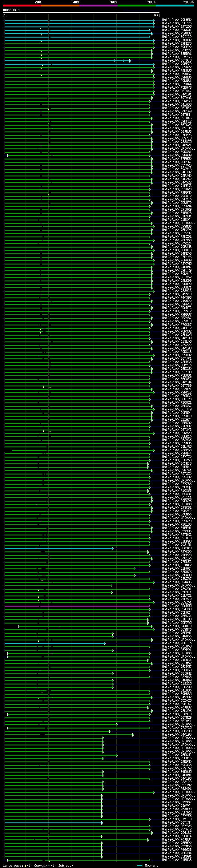The width and height of the screenshot is (197, 868).
Task: Select hit label UniRef100_C6TIM4
Action: 177,823
